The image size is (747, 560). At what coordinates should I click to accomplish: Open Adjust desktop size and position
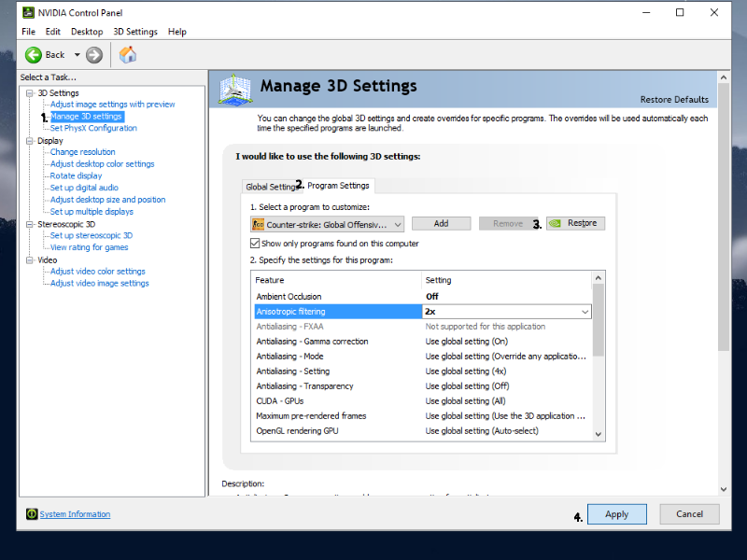(x=107, y=200)
